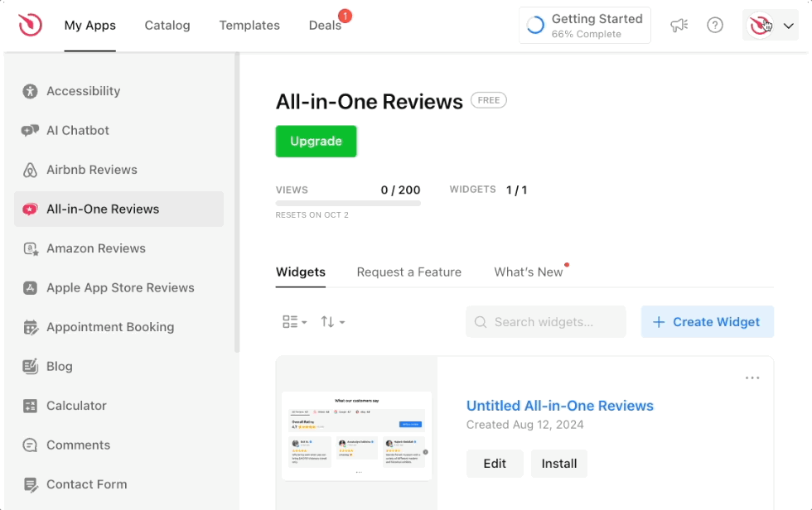Click the Edit button for the widget
The image size is (812, 510).
[495, 464]
